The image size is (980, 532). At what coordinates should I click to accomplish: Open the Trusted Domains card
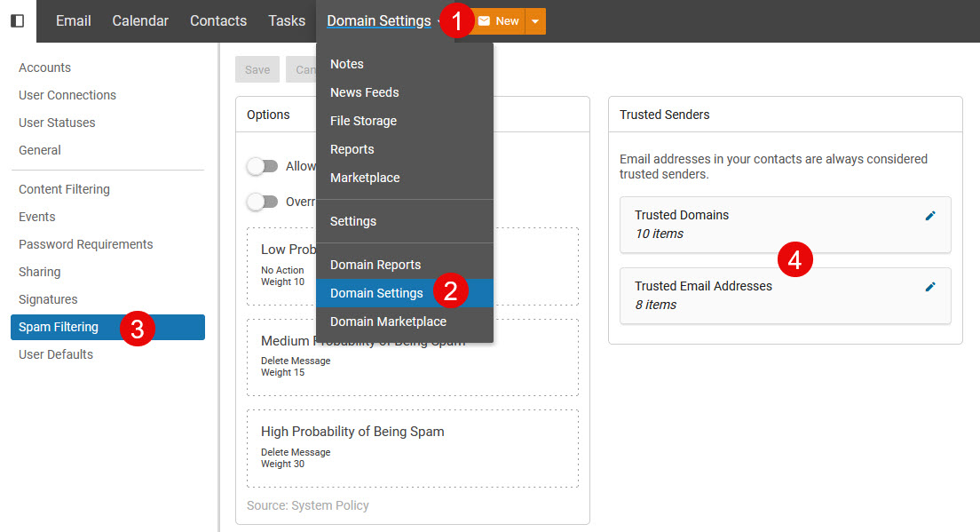point(785,225)
